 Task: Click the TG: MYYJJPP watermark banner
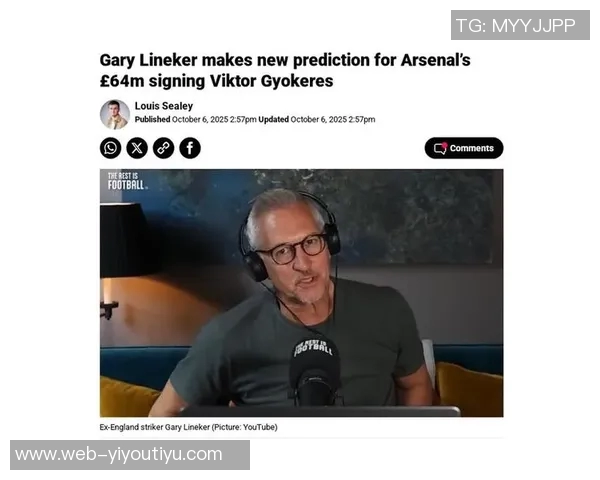point(520,25)
